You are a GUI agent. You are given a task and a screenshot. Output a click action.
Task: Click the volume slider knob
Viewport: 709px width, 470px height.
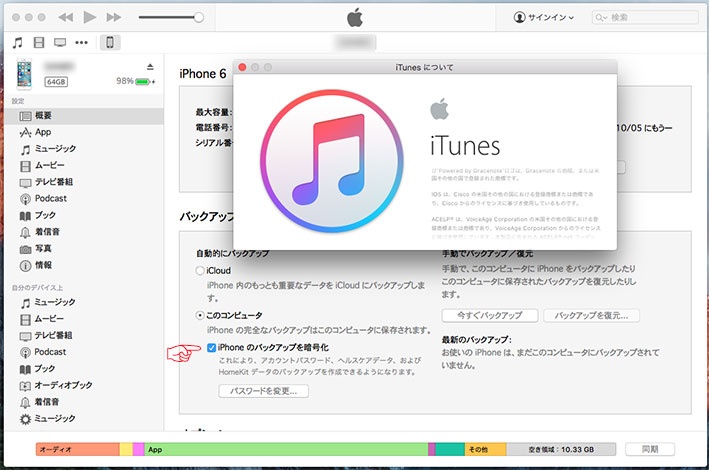tap(199, 18)
